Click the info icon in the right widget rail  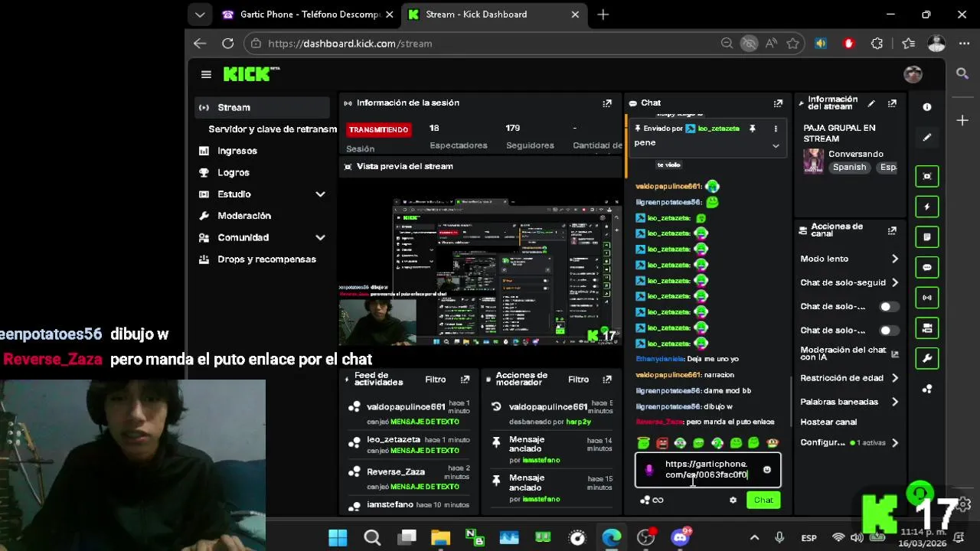[927, 107]
